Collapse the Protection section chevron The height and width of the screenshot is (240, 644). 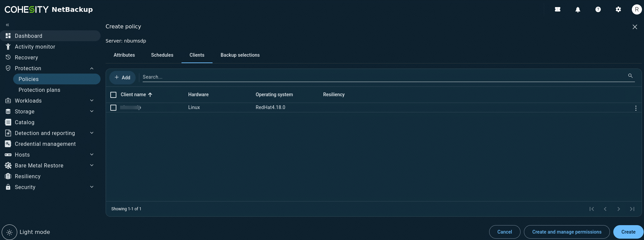[92, 68]
